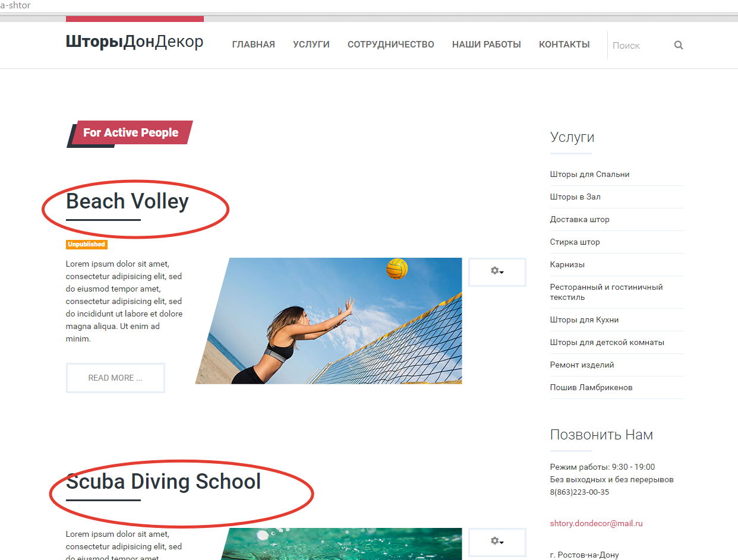738x560 pixels.
Task: Click the search magnifier icon
Action: [679, 45]
